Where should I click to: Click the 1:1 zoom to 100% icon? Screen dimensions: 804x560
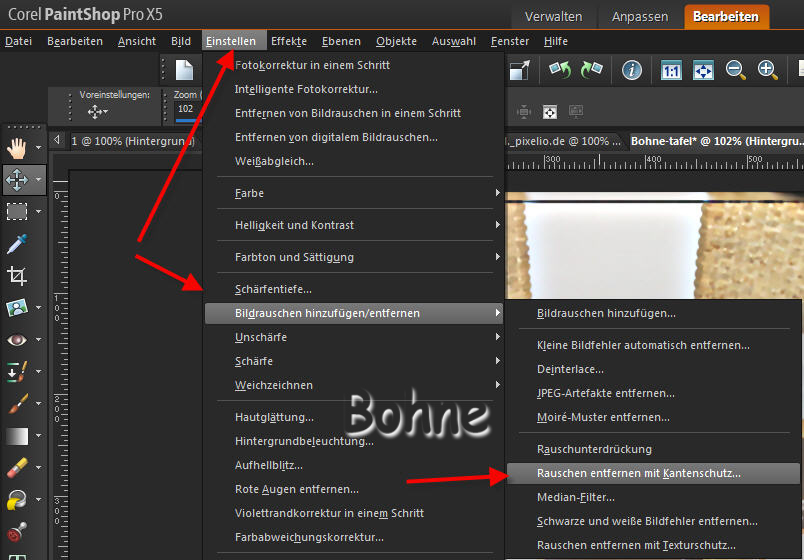tap(671, 70)
